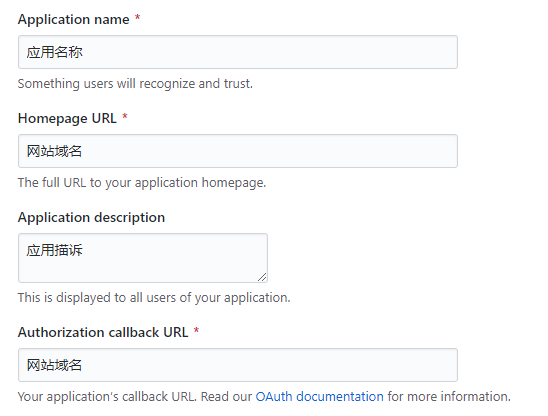
Task: Click the red asterisk beside Application name
Action: [x=138, y=17]
